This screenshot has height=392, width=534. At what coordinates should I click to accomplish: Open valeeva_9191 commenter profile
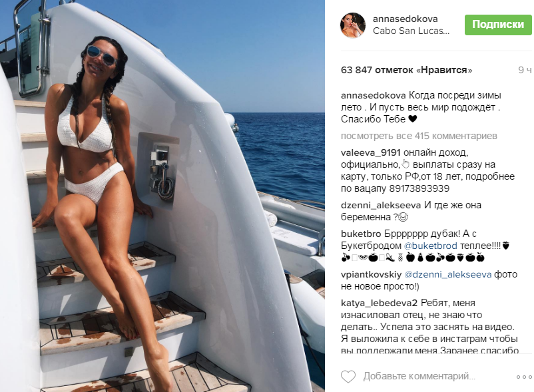(x=370, y=153)
